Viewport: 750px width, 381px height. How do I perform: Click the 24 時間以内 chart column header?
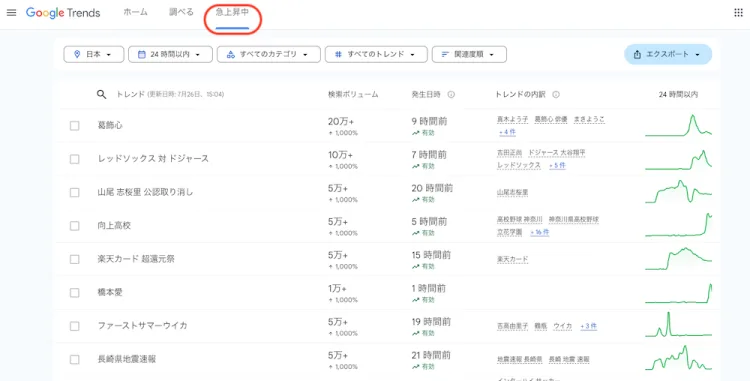[678, 95]
